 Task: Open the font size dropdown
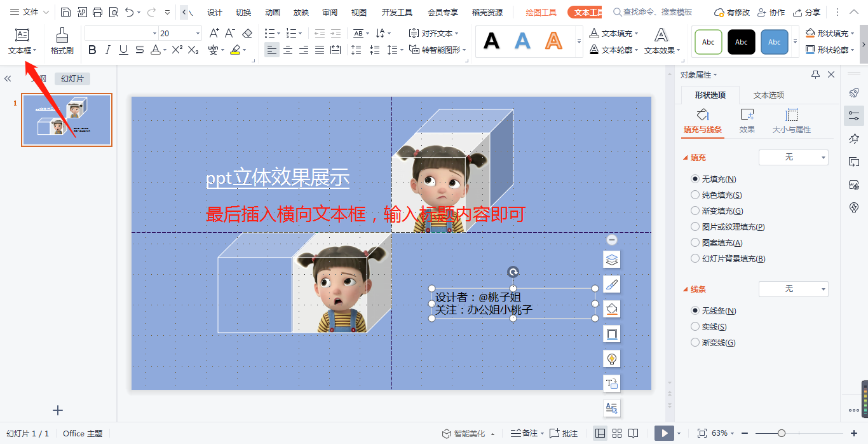198,33
